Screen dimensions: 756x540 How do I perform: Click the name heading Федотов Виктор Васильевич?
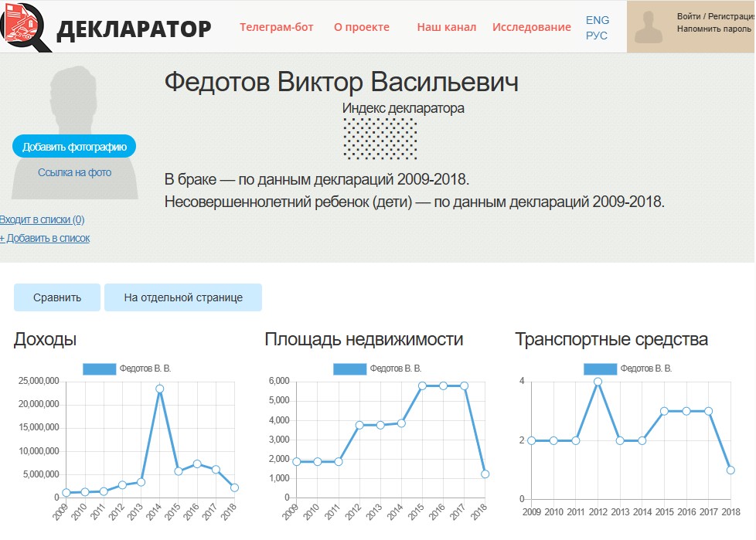pyautogui.click(x=342, y=81)
